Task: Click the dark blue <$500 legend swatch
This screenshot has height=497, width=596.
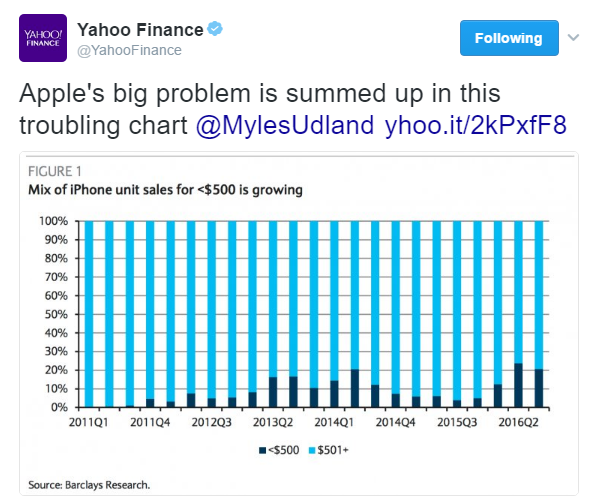Action: click(x=262, y=450)
